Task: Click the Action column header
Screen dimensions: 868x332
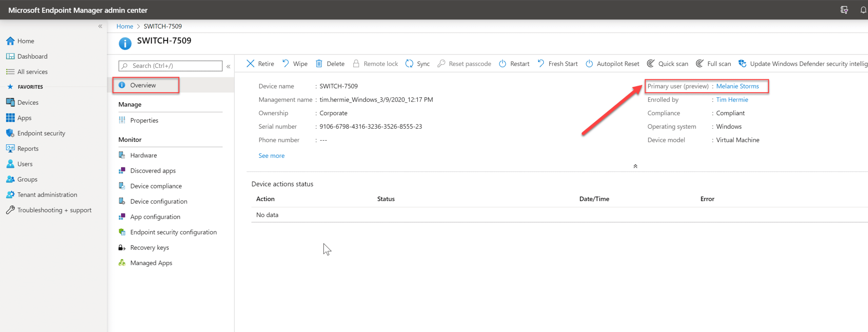Action: tap(265, 199)
